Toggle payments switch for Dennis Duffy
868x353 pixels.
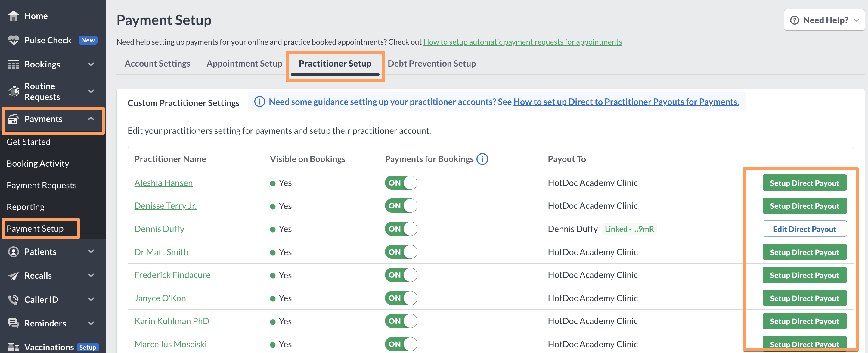point(401,229)
